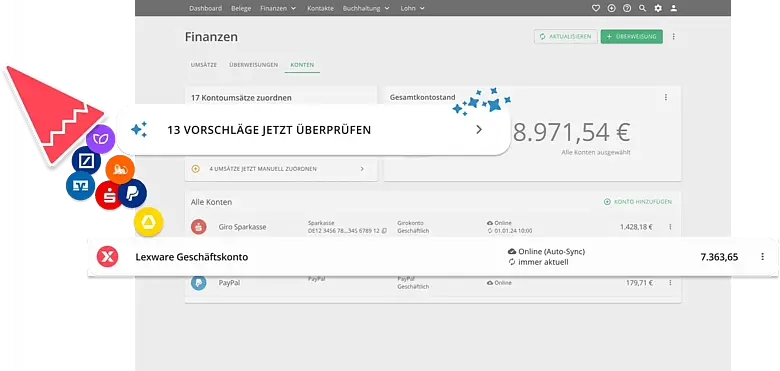This screenshot has height=371, width=780.
Task: Copy the Sparkasse IBAN via copy icon
Action: (384, 231)
